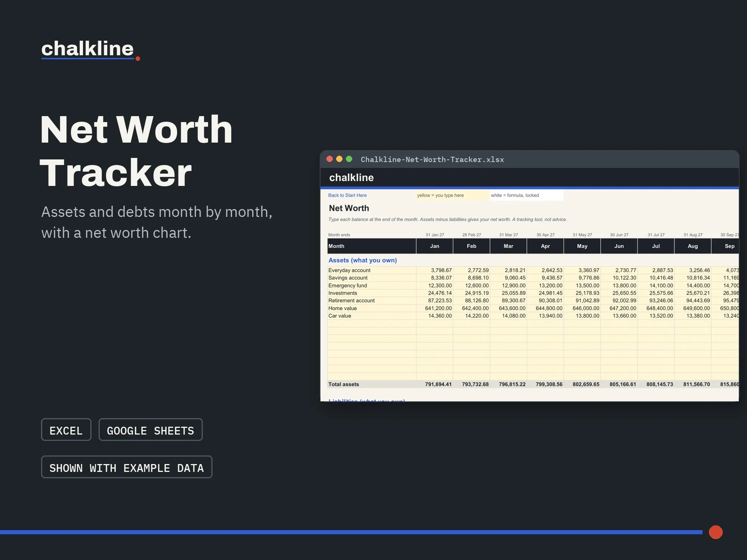747x560 pixels.
Task: Click the 'white = formula, locked' legend cell
Action: tap(527, 195)
